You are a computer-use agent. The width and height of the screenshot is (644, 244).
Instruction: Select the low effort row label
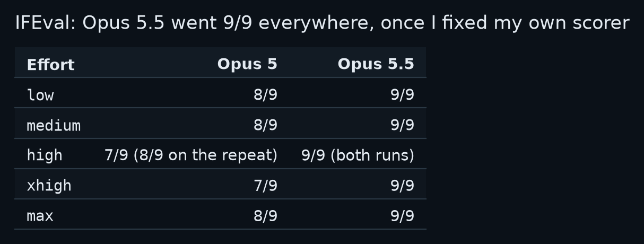point(40,95)
